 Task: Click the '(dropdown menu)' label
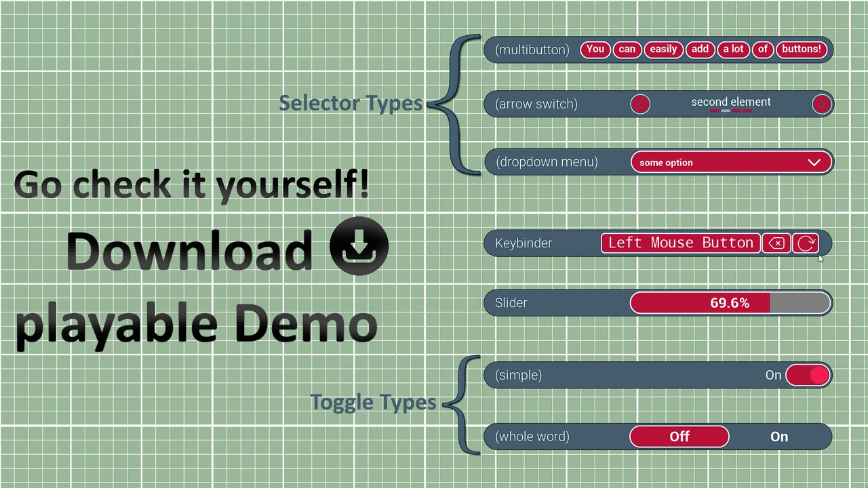pos(547,162)
